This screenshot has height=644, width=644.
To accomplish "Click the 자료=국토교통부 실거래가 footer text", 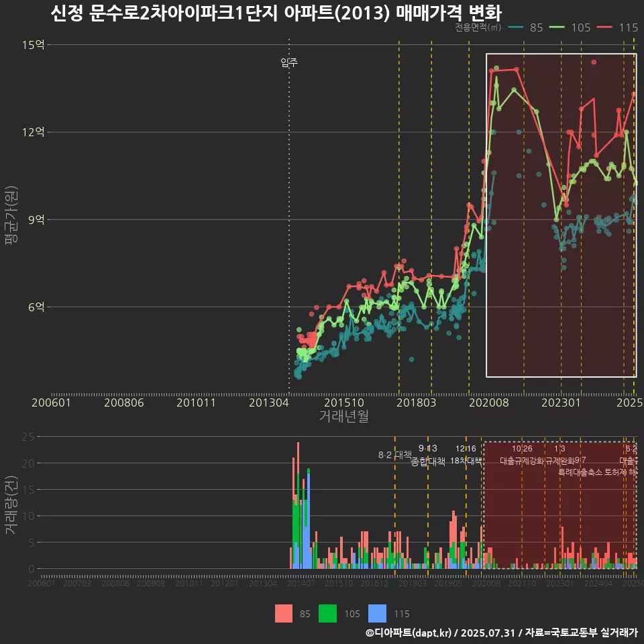I will [581, 633].
